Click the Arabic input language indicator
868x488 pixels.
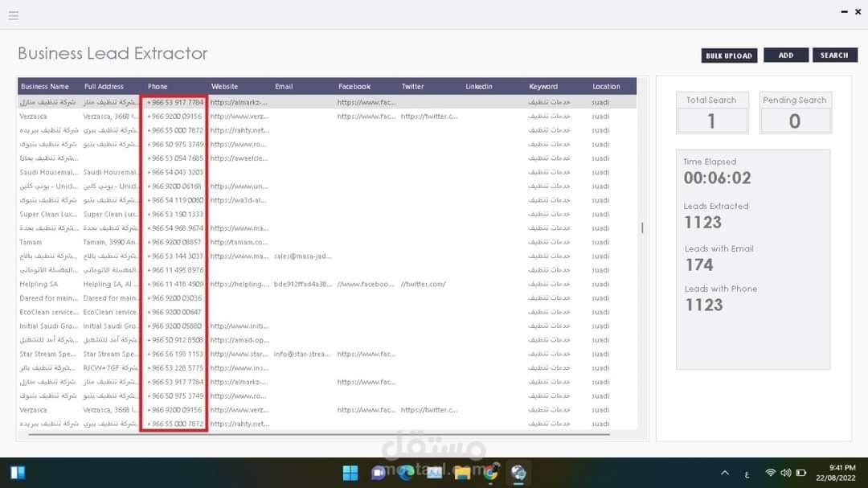coord(747,474)
